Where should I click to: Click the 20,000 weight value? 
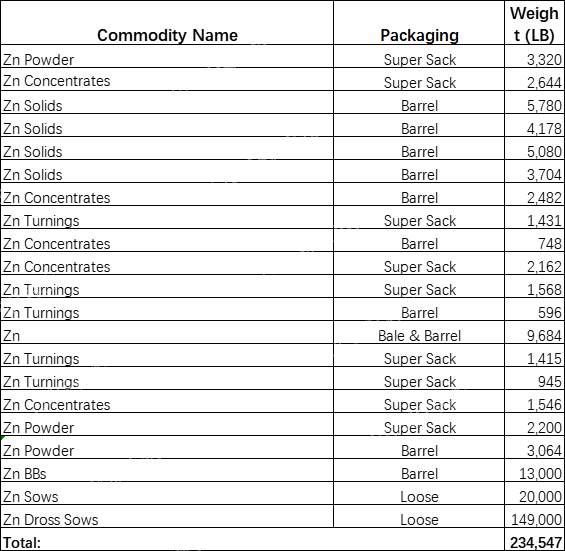(x=540, y=497)
